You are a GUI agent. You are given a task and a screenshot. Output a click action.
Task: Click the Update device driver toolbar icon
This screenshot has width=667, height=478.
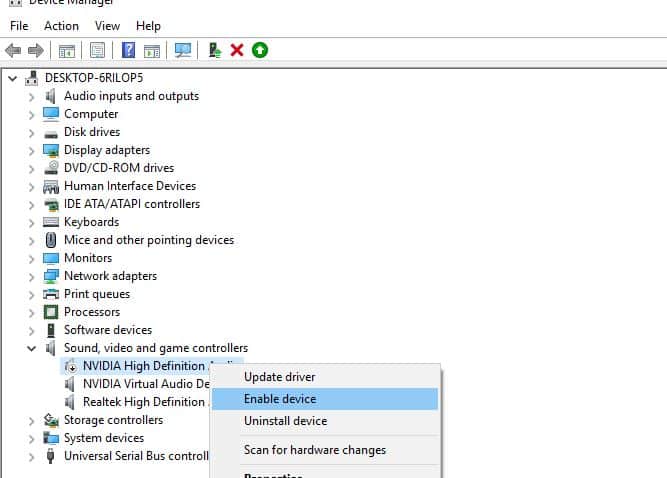[215, 50]
